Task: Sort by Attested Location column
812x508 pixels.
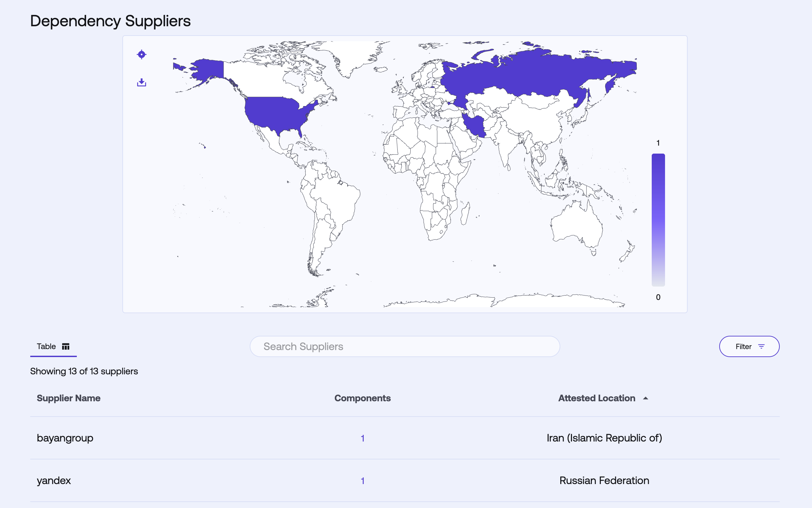Action: point(596,398)
